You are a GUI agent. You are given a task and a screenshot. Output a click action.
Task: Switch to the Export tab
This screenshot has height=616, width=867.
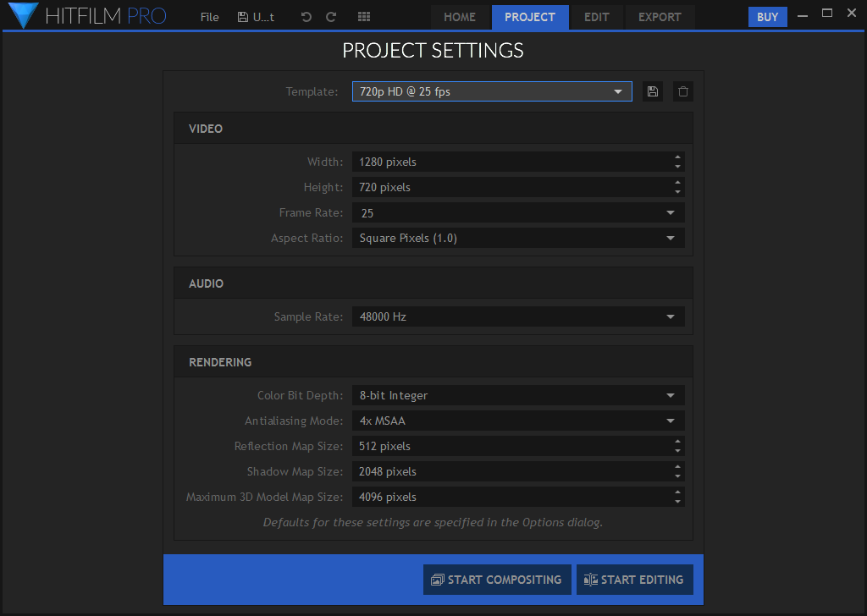click(660, 17)
